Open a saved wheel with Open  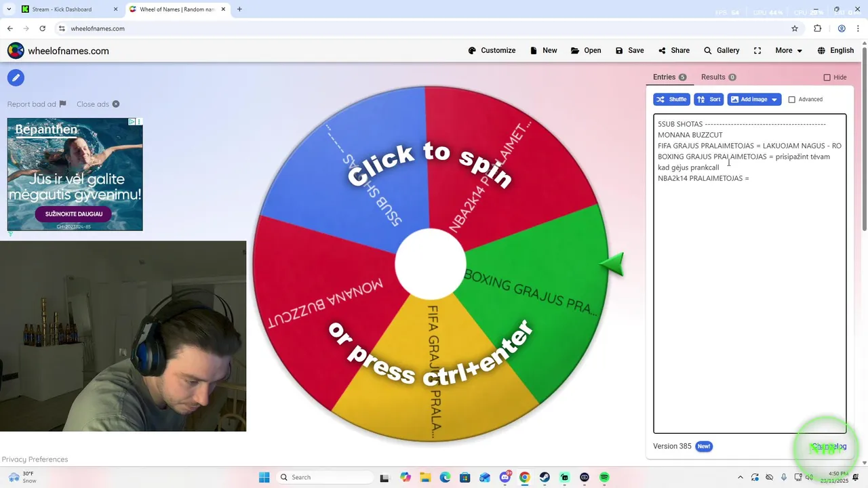coord(586,51)
